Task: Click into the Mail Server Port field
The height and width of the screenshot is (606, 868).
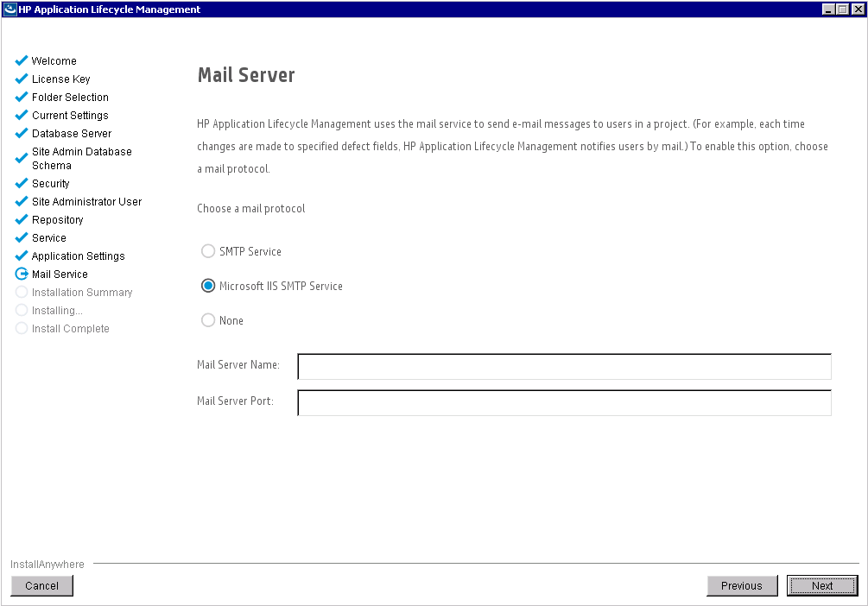Action: (x=564, y=402)
